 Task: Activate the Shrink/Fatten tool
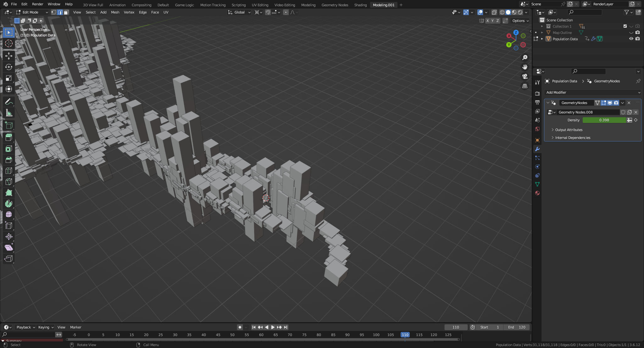(x=9, y=237)
